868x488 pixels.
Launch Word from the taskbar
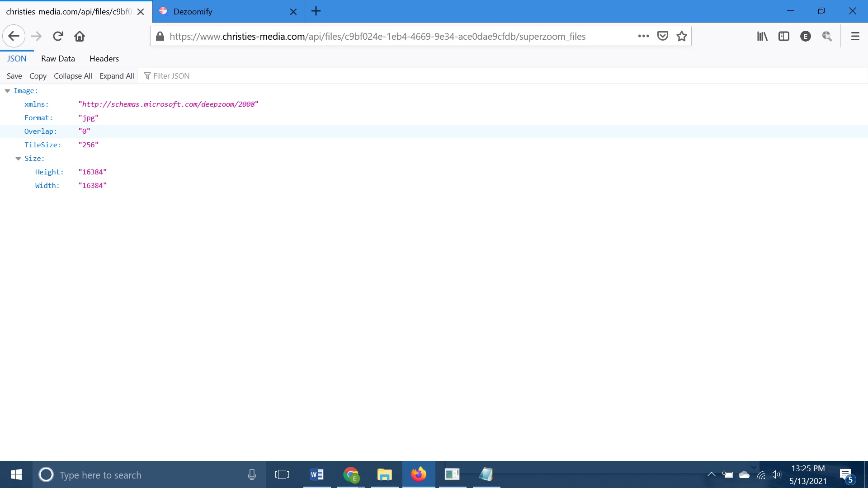[317, 474]
